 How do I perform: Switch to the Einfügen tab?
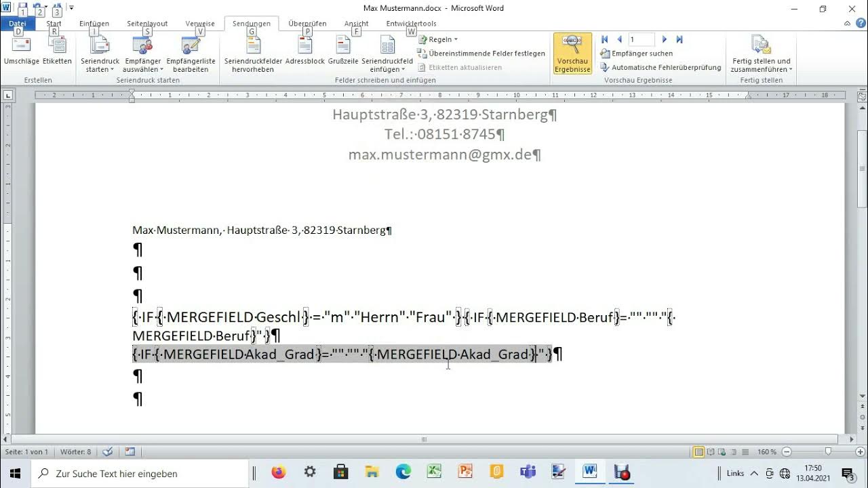[94, 24]
